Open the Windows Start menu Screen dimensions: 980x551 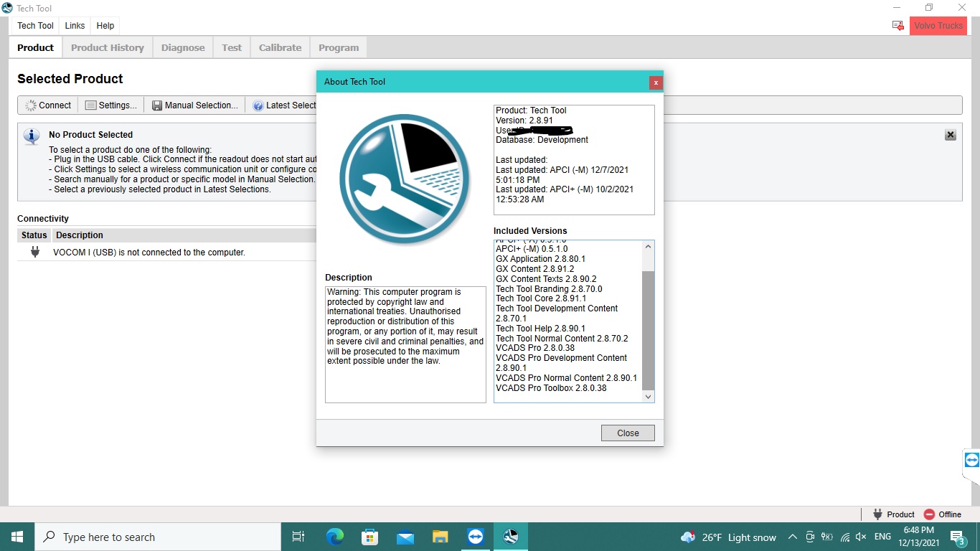click(17, 537)
